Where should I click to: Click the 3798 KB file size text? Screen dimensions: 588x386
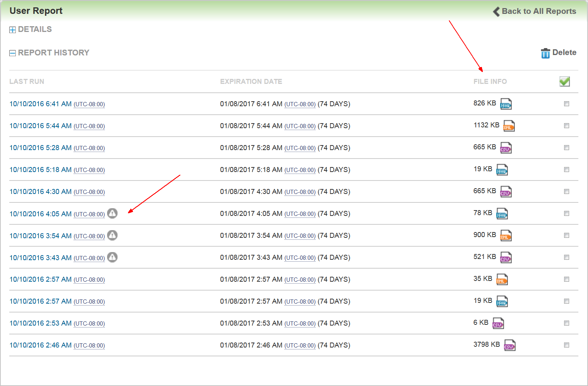(x=487, y=344)
